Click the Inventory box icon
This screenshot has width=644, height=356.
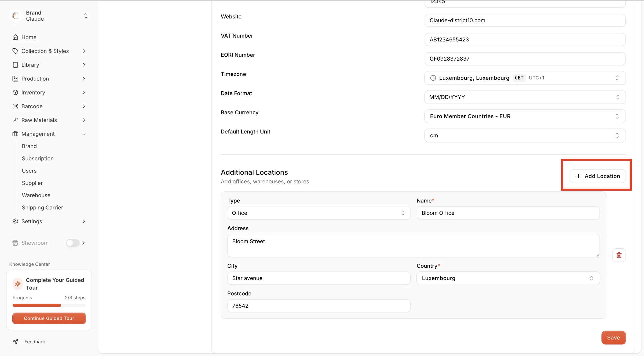click(x=15, y=92)
